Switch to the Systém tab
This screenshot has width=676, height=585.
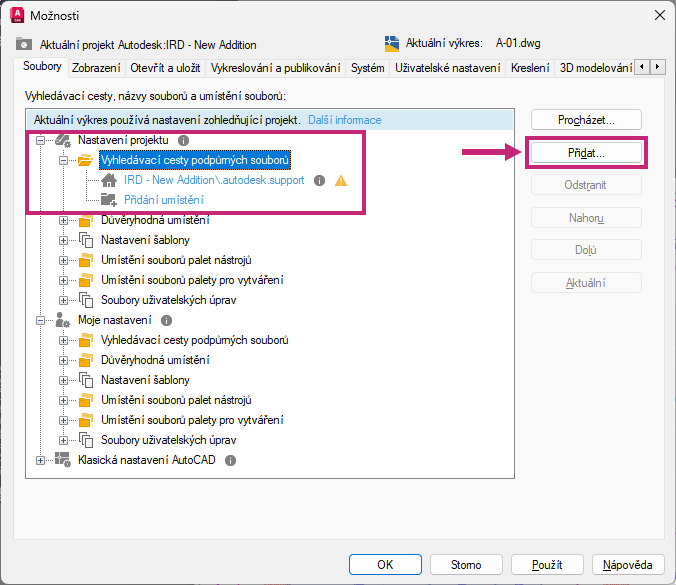click(x=367, y=68)
